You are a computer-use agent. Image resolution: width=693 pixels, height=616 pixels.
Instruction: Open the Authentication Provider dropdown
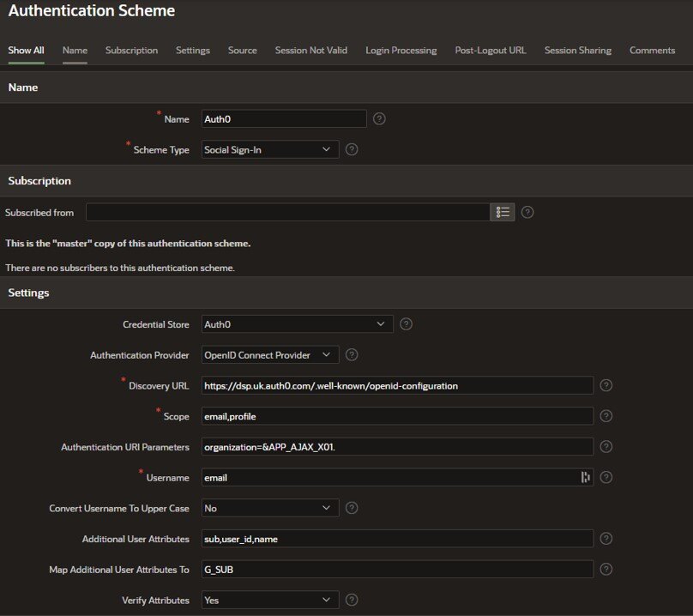[x=270, y=354]
